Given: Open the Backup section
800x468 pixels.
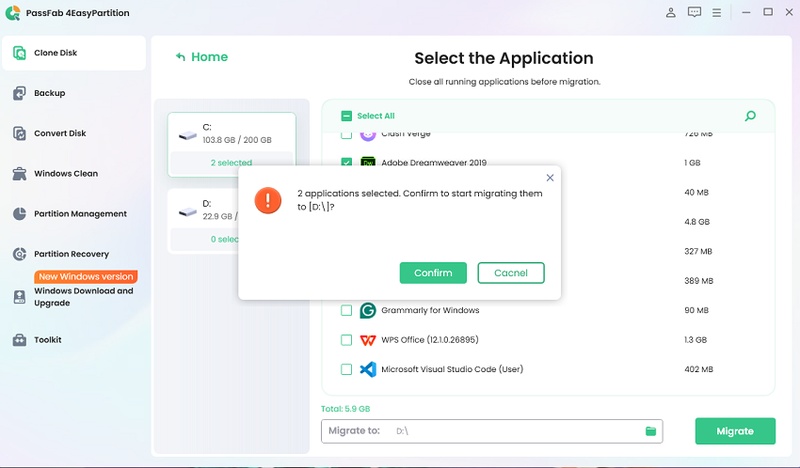Looking at the screenshot, I should point(49,93).
